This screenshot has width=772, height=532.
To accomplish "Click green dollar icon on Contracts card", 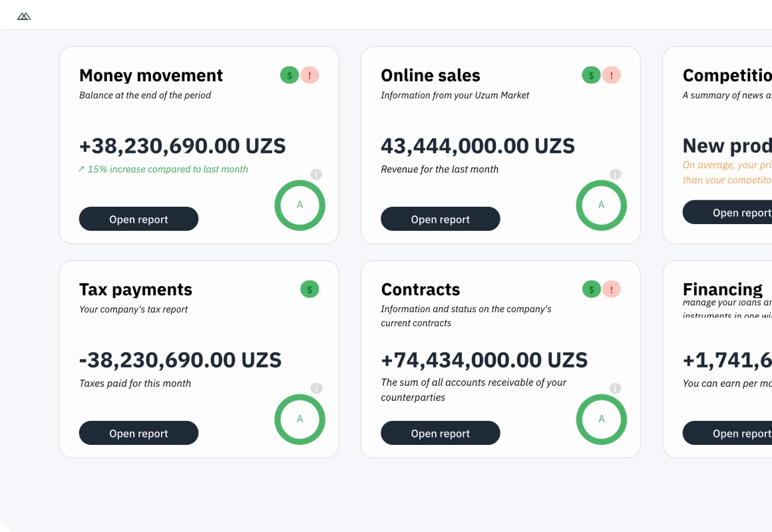I will tap(591, 289).
